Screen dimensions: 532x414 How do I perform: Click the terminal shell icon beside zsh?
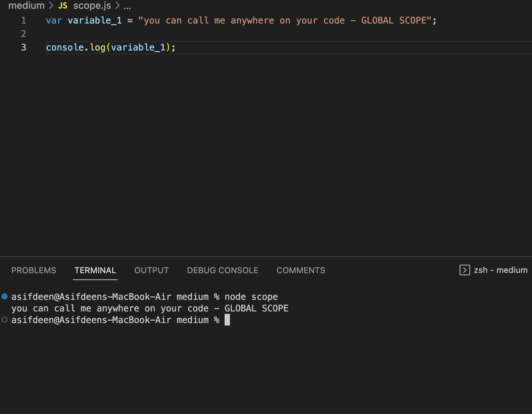[465, 270]
